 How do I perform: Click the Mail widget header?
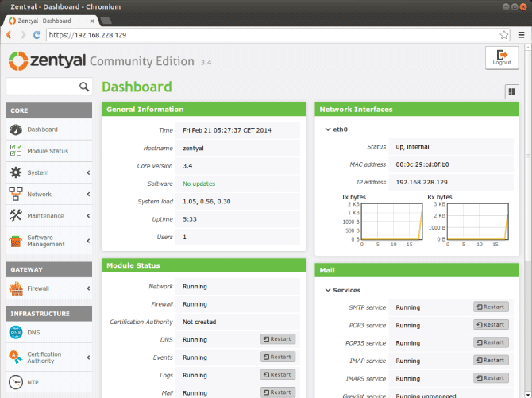click(x=417, y=270)
